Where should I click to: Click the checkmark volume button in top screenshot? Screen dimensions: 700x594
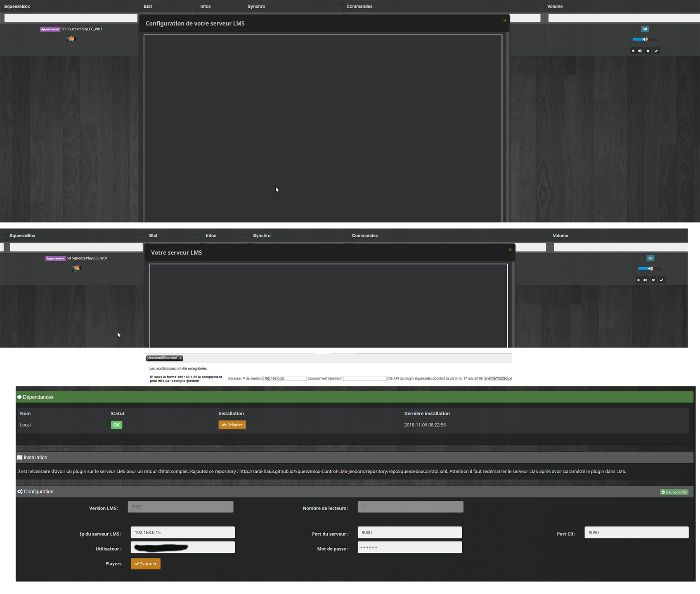[x=656, y=51]
